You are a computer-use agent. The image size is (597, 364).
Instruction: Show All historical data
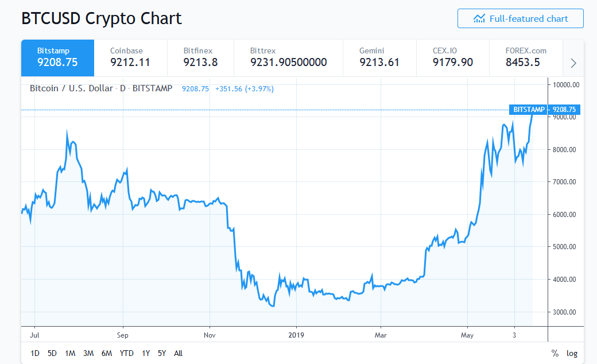[178, 353]
